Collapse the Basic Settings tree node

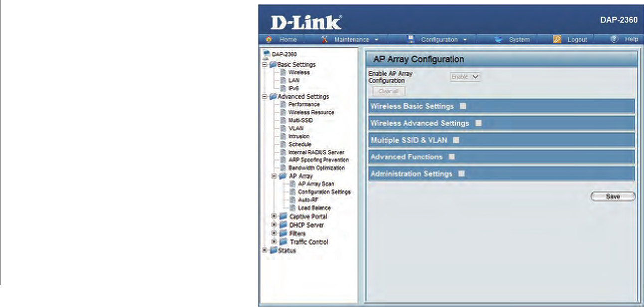tap(264, 64)
